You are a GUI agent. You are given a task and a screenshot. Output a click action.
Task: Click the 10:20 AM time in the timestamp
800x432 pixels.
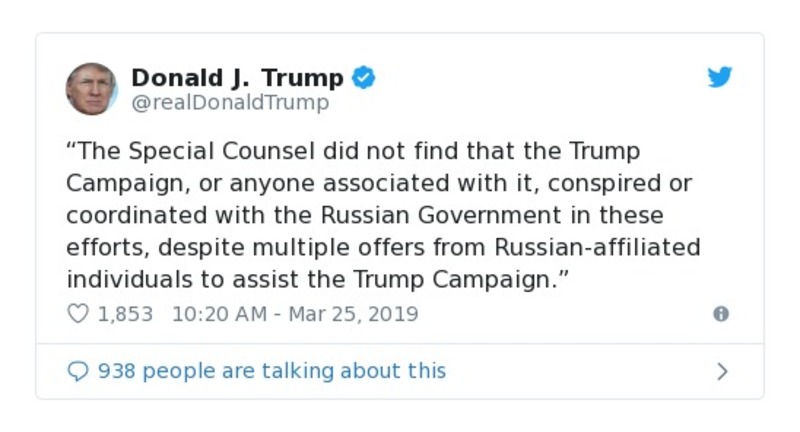[219, 314]
